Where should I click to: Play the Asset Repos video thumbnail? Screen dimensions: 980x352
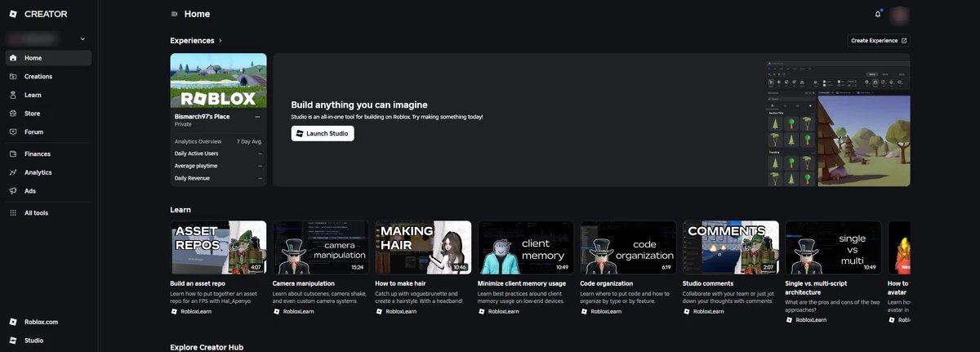218,247
